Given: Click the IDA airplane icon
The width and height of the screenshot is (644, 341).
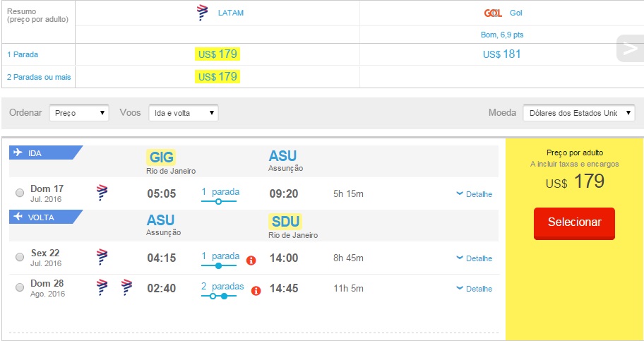Looking at the screenshot, I should pos(16,152).
